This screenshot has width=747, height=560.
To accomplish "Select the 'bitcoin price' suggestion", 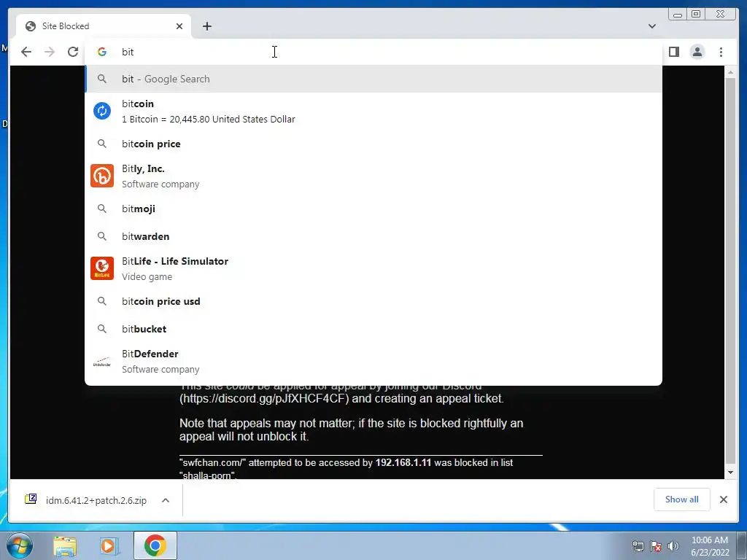I will point(373,144).
